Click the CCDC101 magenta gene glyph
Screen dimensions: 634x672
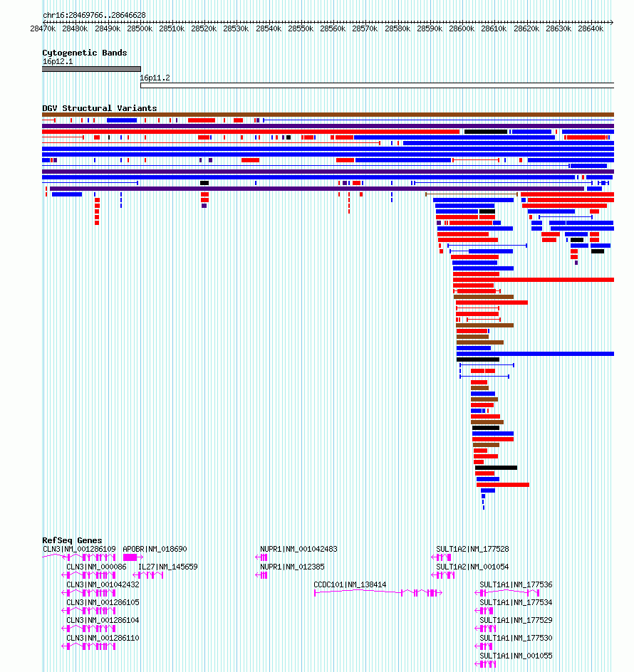tap(378, 593)
